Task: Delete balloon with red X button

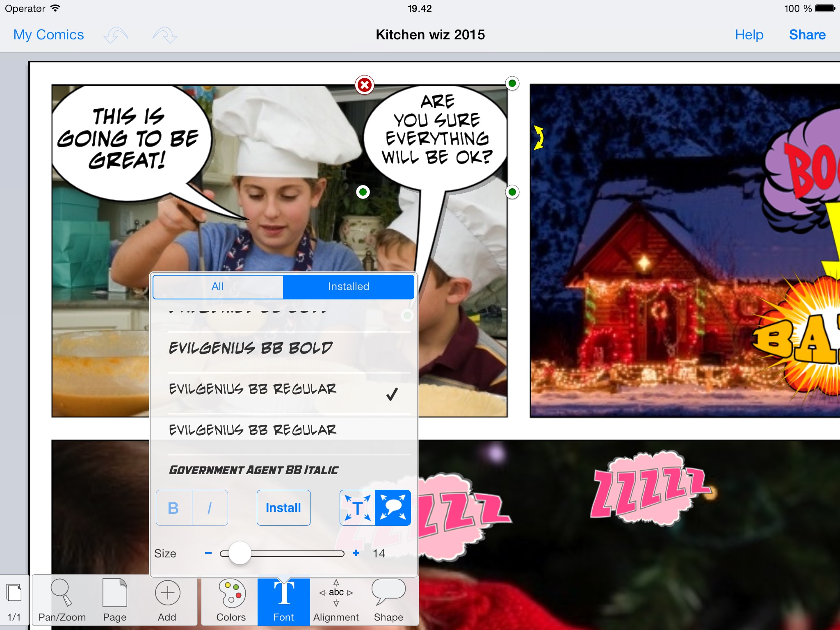Action: point(364,85)
